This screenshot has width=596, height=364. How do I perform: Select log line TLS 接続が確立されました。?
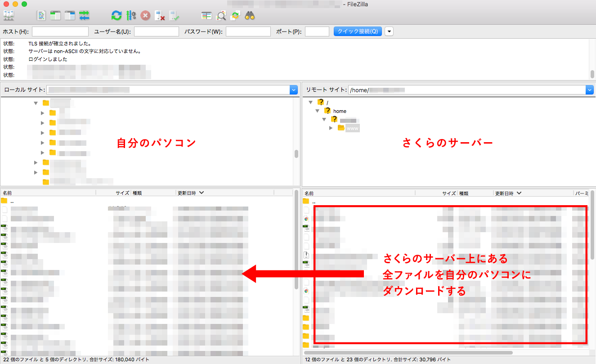tap(60, 44)
